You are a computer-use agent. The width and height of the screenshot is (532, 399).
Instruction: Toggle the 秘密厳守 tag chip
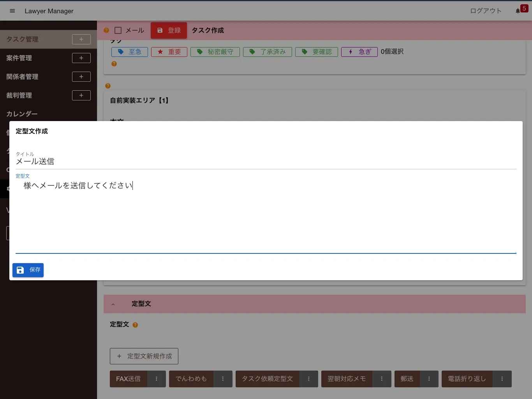coord(215,52)
